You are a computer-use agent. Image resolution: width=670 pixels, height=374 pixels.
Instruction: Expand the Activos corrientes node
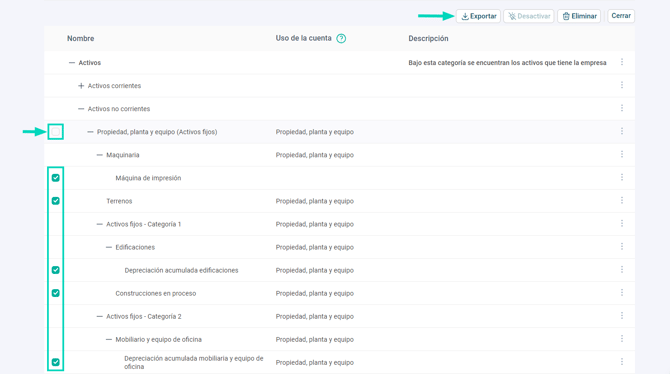81,86
